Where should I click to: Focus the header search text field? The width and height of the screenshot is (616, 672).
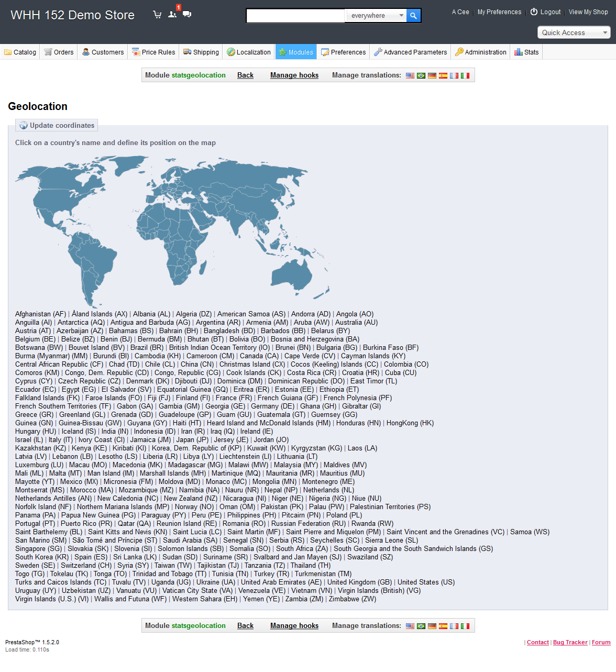[x=295, y=16]
